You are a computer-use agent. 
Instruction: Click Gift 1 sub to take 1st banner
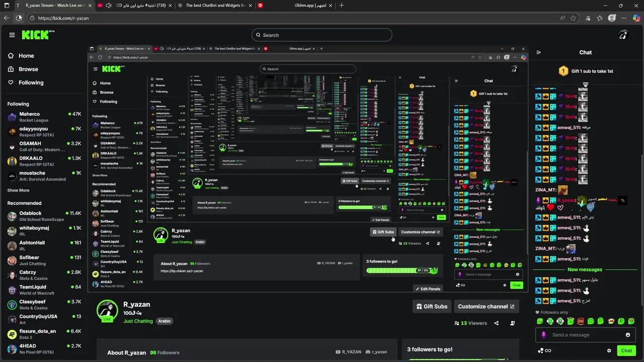click(x=586, y=71)
